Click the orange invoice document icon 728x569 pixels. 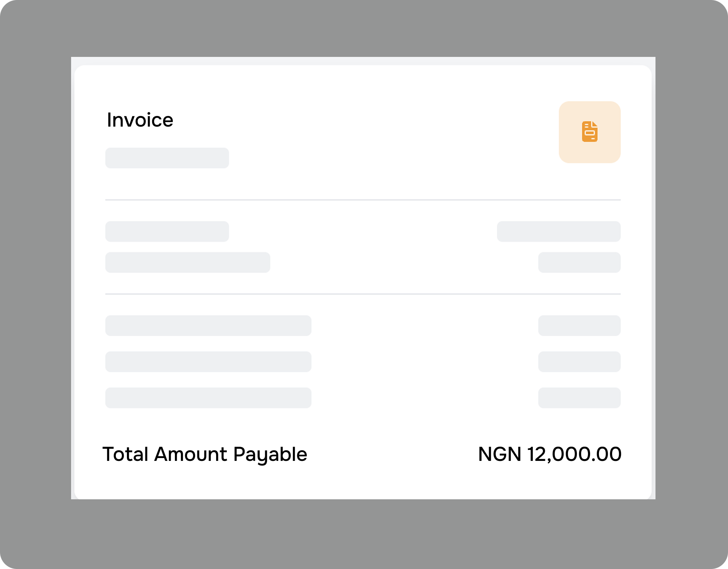click(x=589, y=132)
